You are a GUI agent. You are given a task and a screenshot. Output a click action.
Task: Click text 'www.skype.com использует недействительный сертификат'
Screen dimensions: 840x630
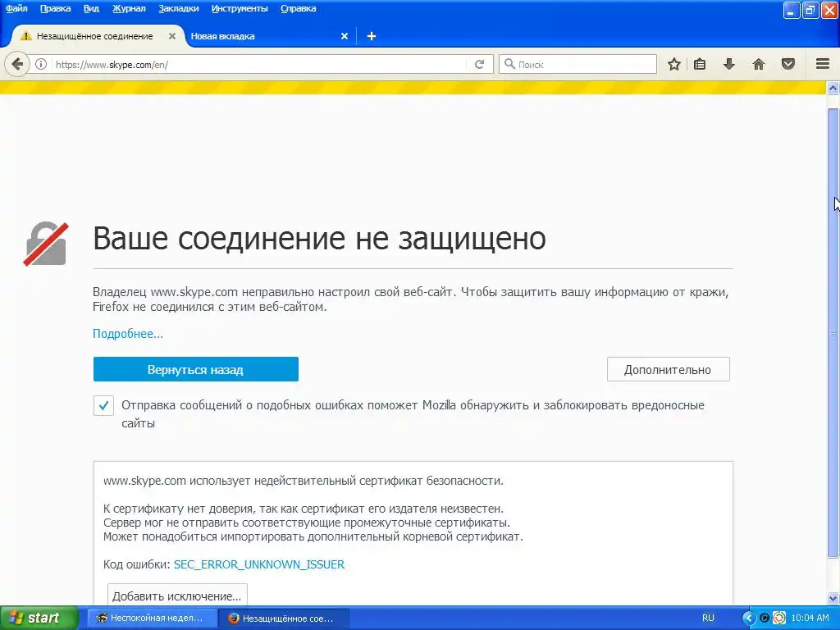(x=263, y=481)
